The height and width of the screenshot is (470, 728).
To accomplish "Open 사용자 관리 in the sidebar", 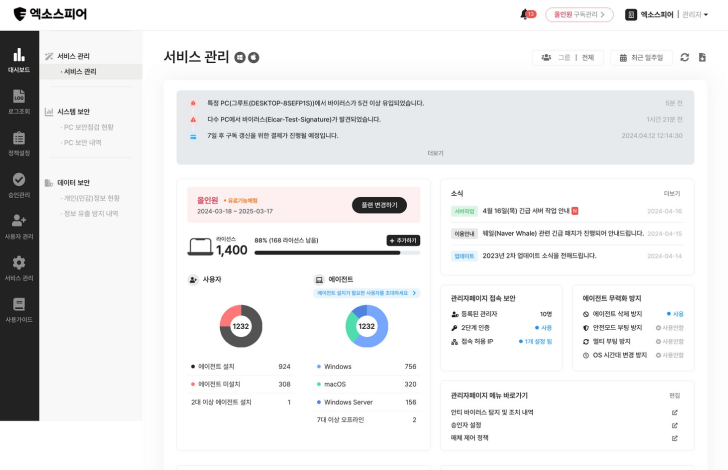I will (x=19, y=226).
